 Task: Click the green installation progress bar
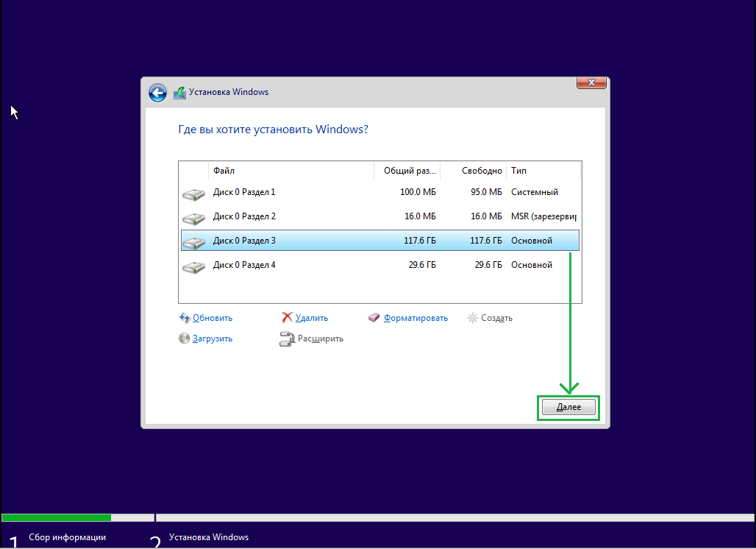tap(57, 517)
